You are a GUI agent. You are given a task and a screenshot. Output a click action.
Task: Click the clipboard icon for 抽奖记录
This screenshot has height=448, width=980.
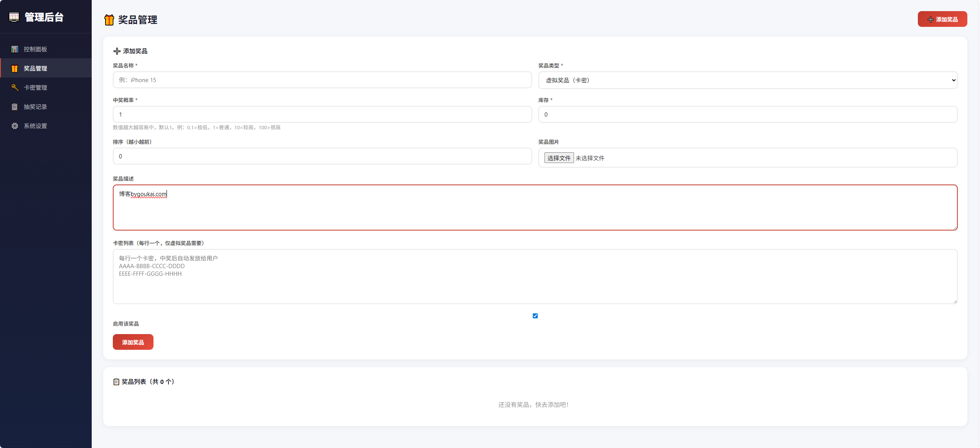15,107
